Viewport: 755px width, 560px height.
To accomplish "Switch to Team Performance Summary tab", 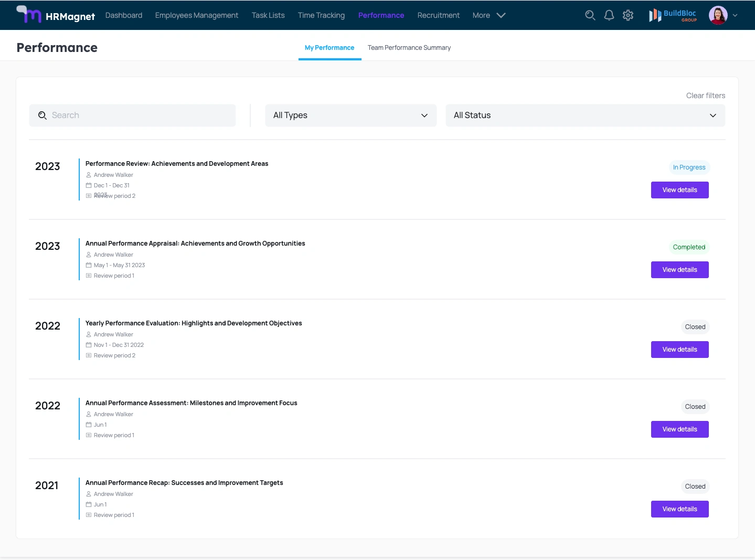I will [409, 48].
